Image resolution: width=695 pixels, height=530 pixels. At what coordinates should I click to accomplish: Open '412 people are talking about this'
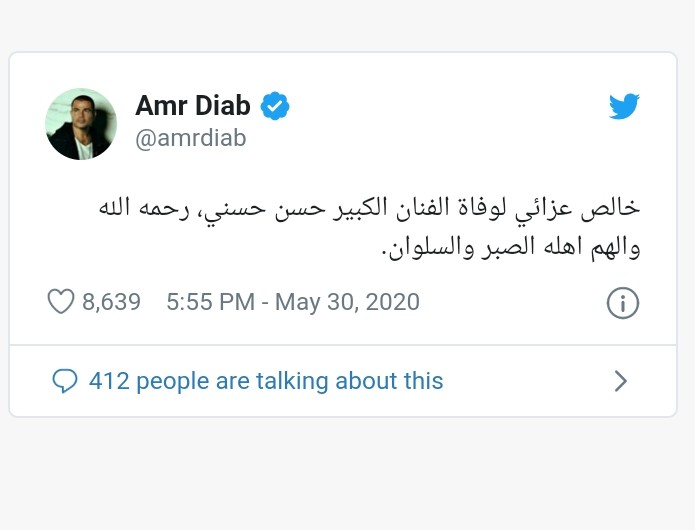click(x=266, y=381)
